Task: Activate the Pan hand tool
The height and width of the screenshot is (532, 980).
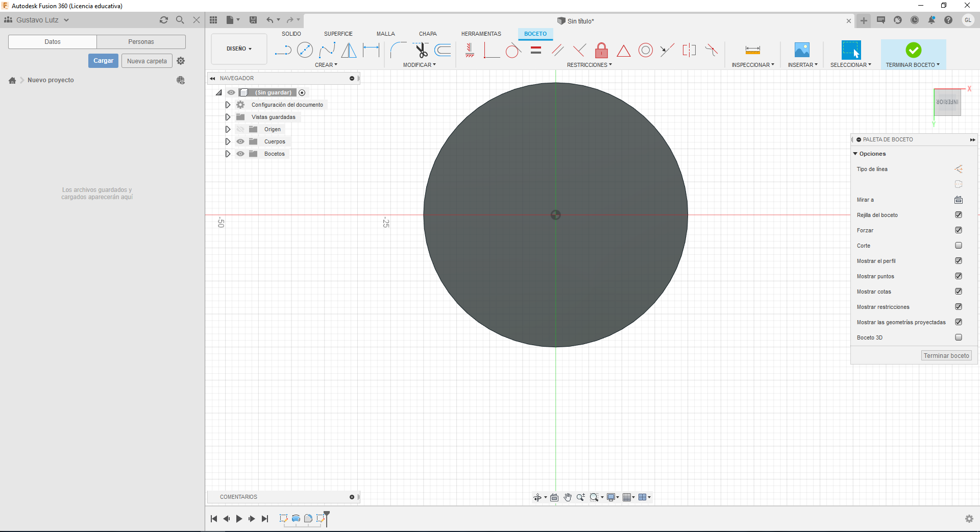Action: coord(568,497)
